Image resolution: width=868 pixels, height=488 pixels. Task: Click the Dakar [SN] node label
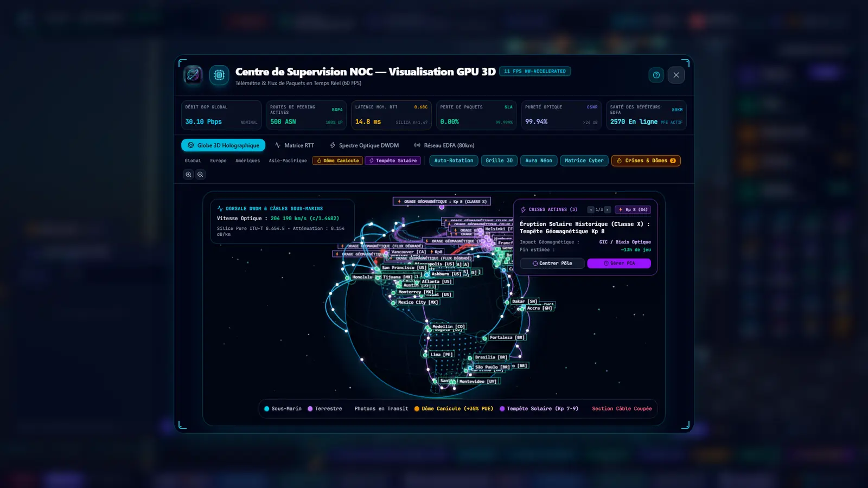(x=525, y=301)
